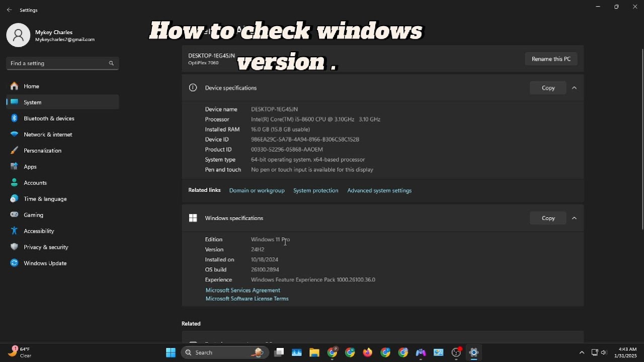
Task: Click the Network wifi icon in sidebar
Action: pos(14,134)
